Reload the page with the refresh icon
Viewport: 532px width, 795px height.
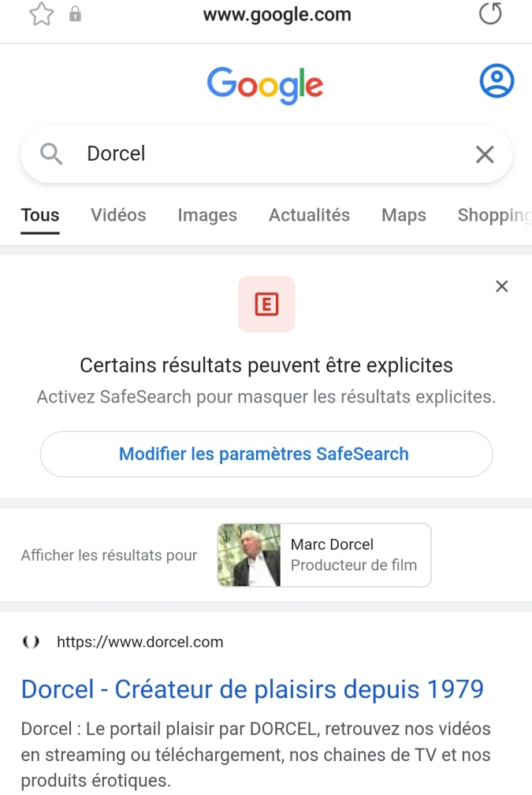(490, 14)
